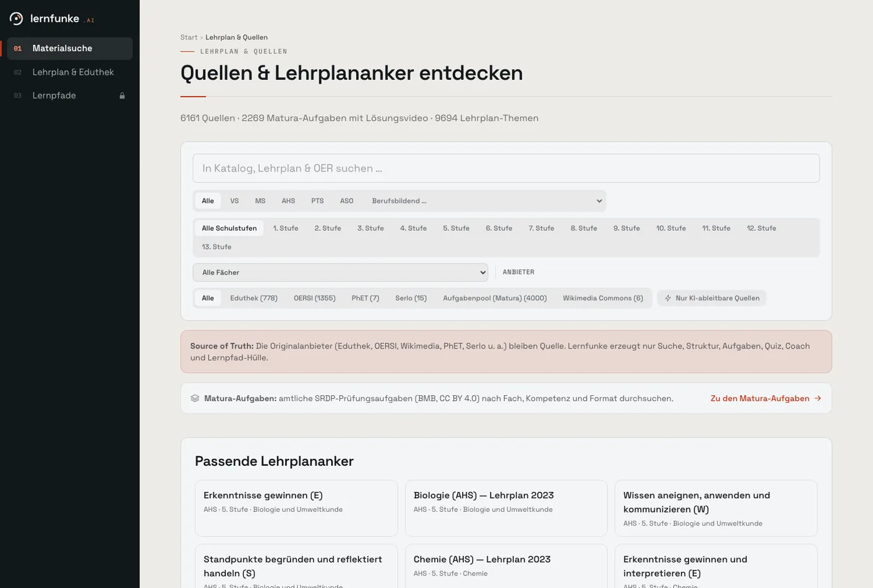
Task: Filter by ASO school type
Action: point(347,201)
